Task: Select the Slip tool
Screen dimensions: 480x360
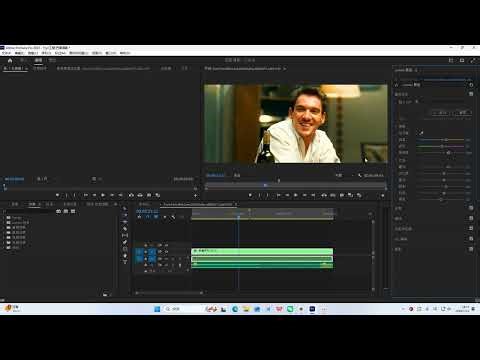Action: coord(125,235)
